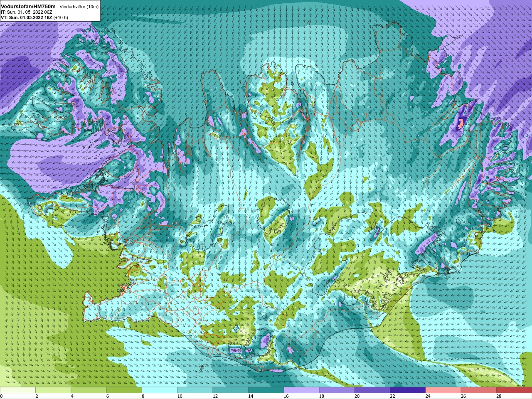Click the legend scale value '28'
The image size is (532, 399).
pos(499,396)
